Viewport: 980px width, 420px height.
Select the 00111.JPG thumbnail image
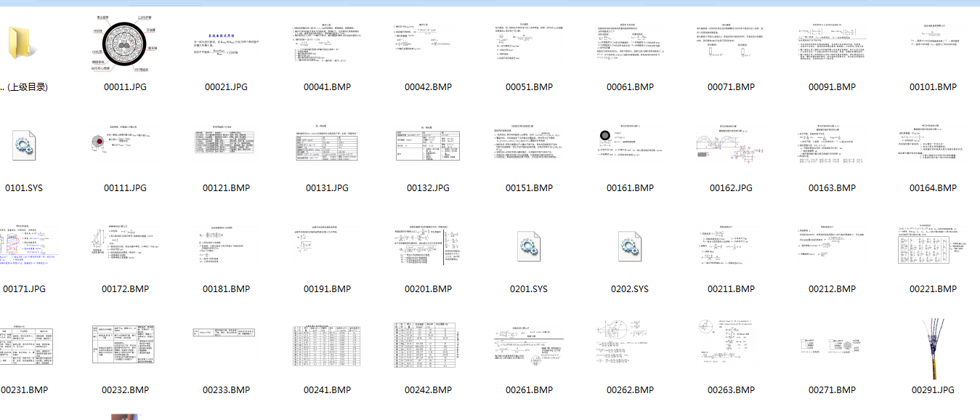coord(125,144)
